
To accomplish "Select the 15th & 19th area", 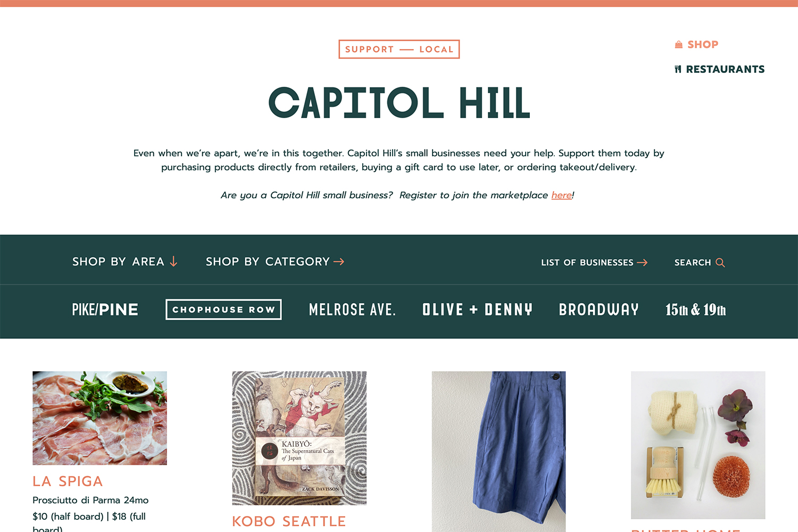I will point(696,310).
